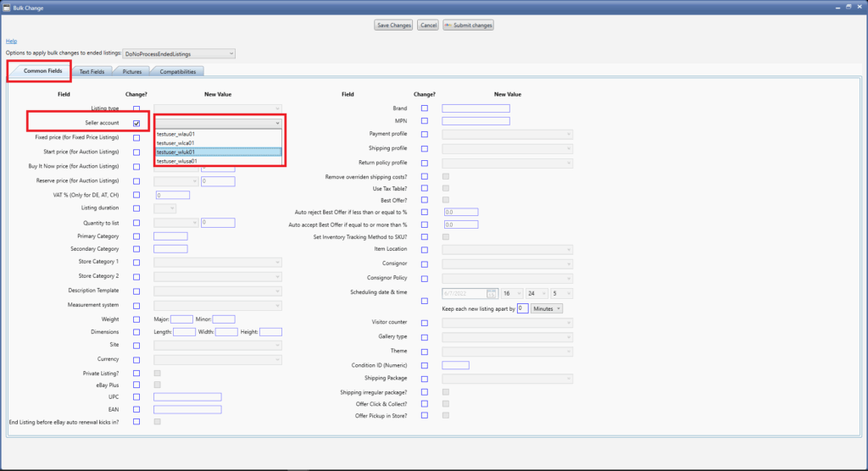The width and height of the screenshot is (868, 471).
Task: Tick the Brand change checkbox
Action: 425,108
